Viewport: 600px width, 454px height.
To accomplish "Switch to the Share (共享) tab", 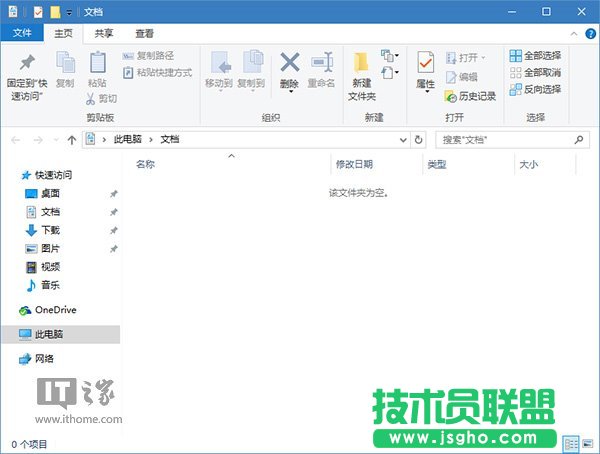I will [104, 33].
